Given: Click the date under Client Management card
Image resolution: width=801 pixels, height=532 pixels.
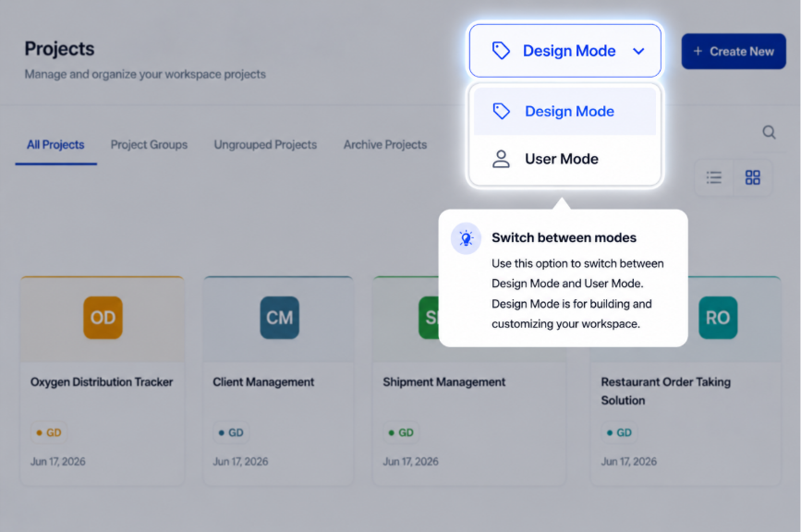Looking at the screenshot, I should 240,462.
